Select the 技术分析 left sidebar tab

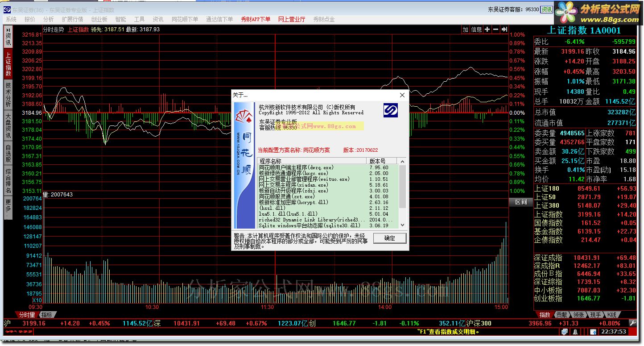8,95
